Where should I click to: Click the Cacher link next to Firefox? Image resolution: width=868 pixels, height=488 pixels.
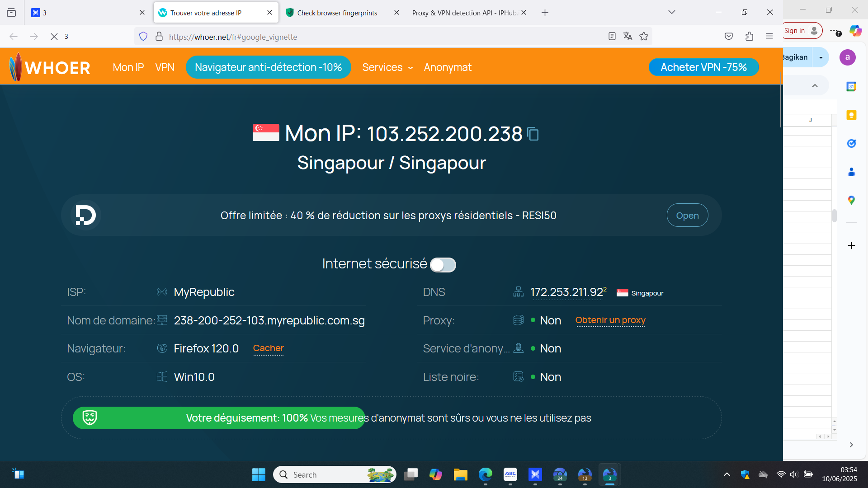[268, 348]
